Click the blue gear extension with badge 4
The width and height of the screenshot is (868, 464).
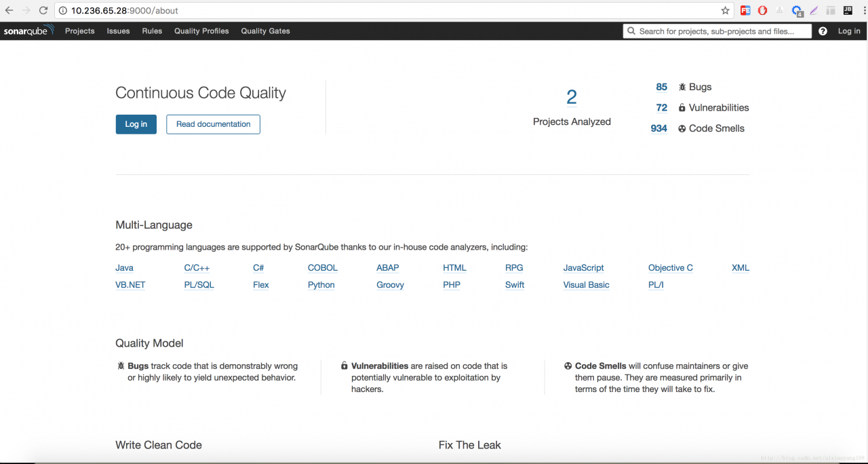click(797, 11)
